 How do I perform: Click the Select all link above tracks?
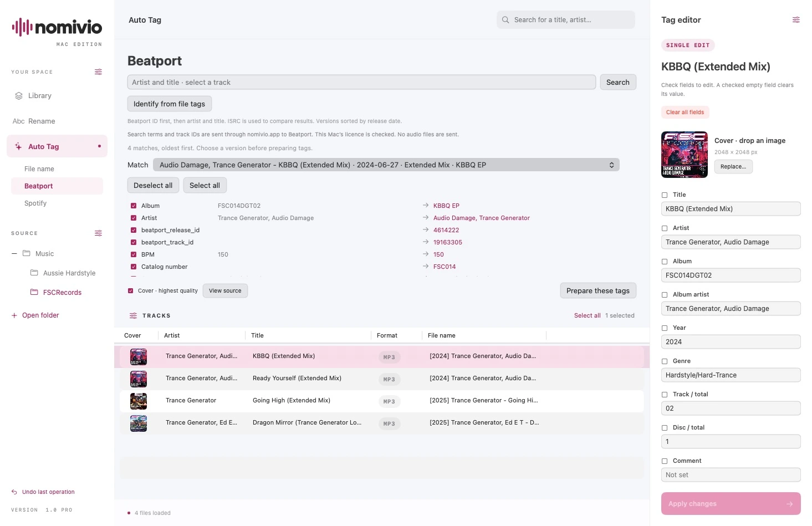(x=588, y=315)
